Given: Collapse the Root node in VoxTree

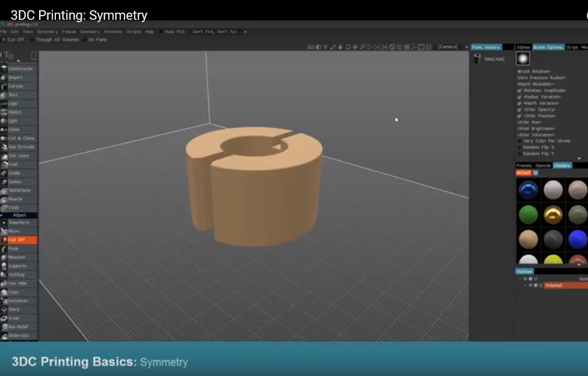Looking at the screenshot, I should (x=520, y=279).
